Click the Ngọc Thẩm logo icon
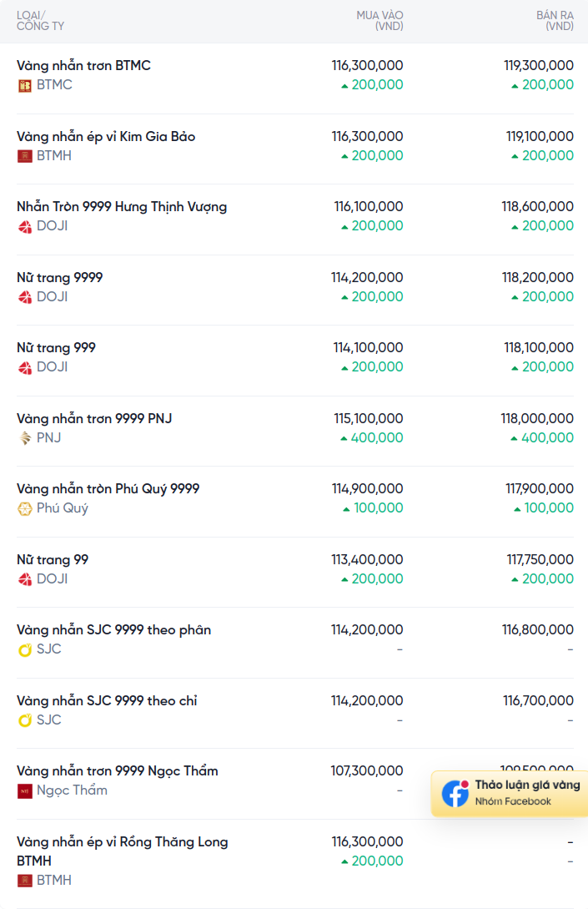Screen dimensions: 588x909 pyautogui.click(x=25, y=790)
